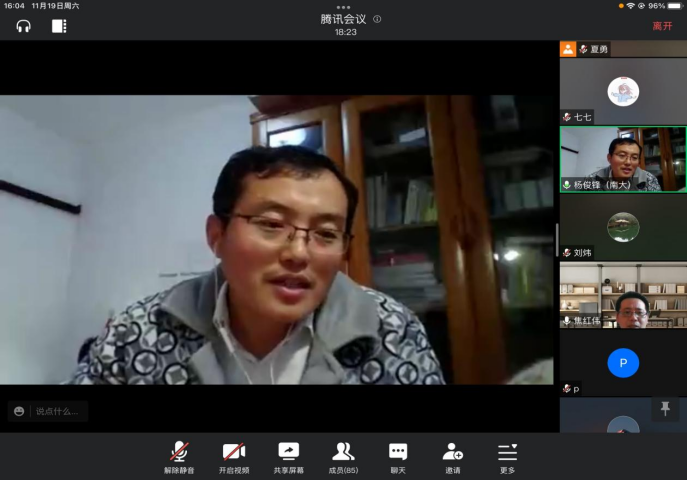Image resolution: width=688 pixels, height=481 pixels.
Task: Click the headphone audio output icon
Action: [24, 26]
